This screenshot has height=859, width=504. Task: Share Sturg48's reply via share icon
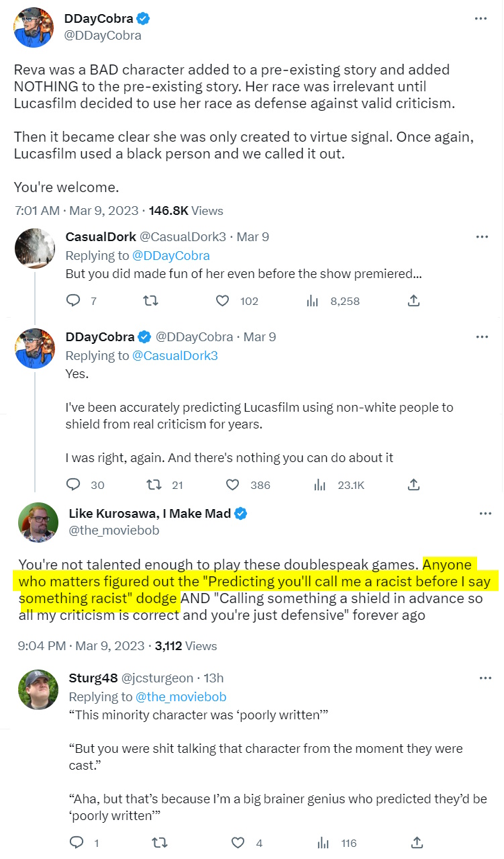[x=416, y=842]
